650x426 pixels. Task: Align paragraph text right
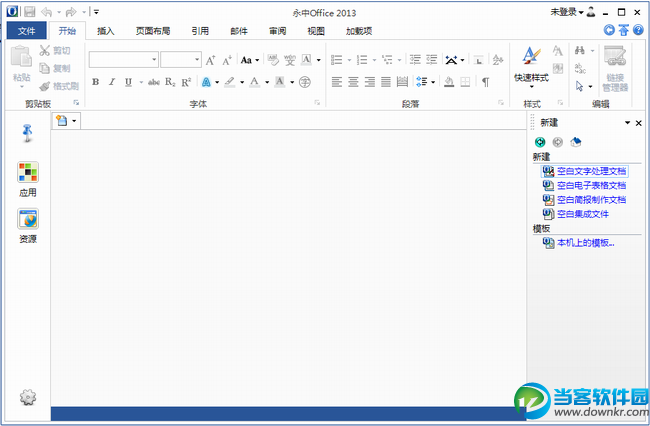coord(370,82)
